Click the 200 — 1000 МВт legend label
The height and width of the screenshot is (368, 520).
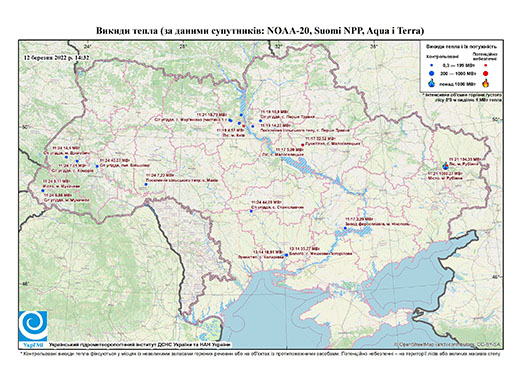point(458,73)
